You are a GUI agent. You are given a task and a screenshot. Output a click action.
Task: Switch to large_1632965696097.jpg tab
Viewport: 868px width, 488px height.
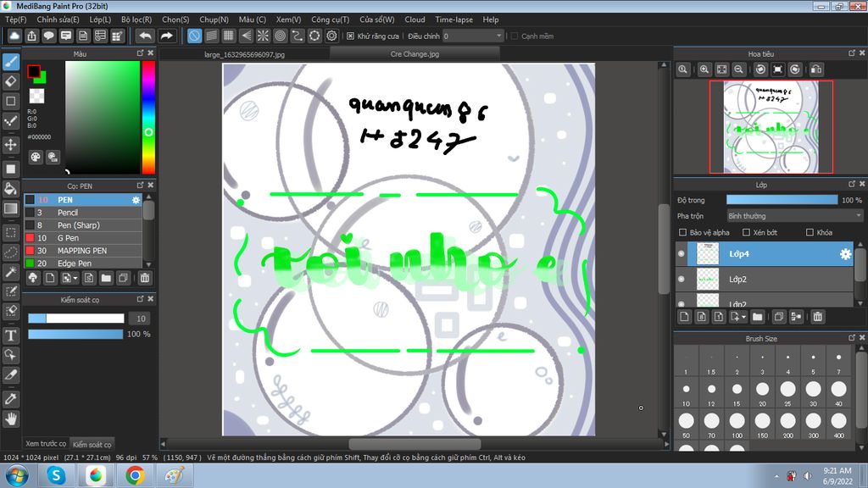click(244, 54)
